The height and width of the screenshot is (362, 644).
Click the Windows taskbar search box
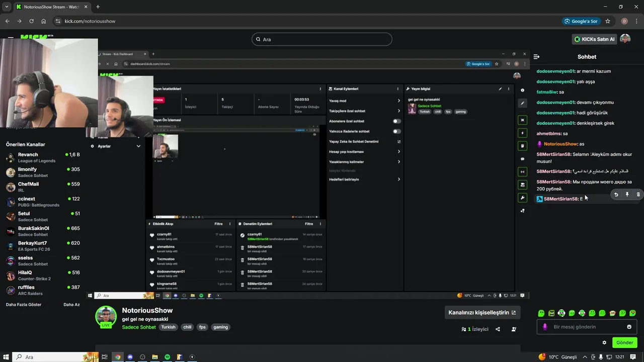point(55,357)
